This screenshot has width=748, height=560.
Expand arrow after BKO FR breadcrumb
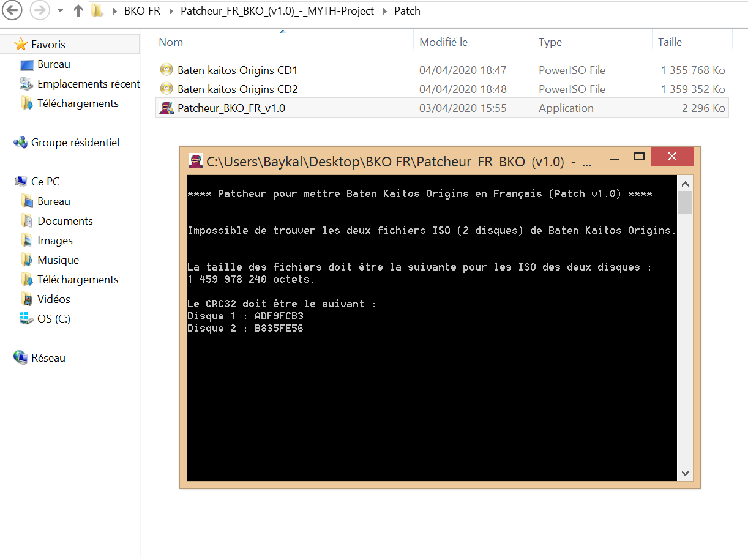point(171,11)
